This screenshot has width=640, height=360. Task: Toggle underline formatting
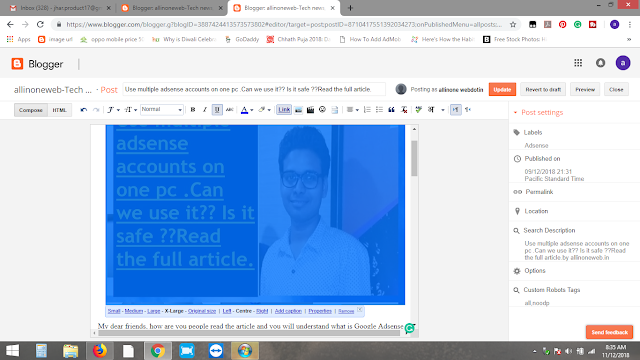(x=217, y=110)
